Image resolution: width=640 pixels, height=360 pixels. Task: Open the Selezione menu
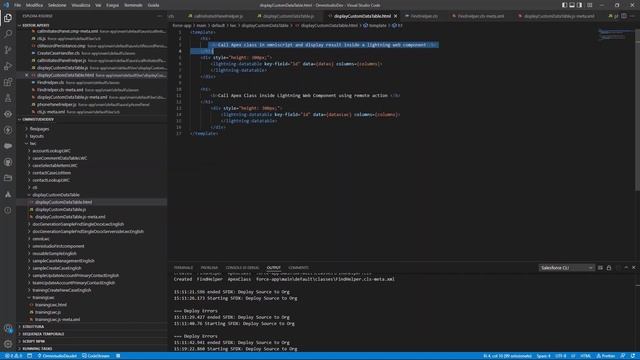coord(57,5)
